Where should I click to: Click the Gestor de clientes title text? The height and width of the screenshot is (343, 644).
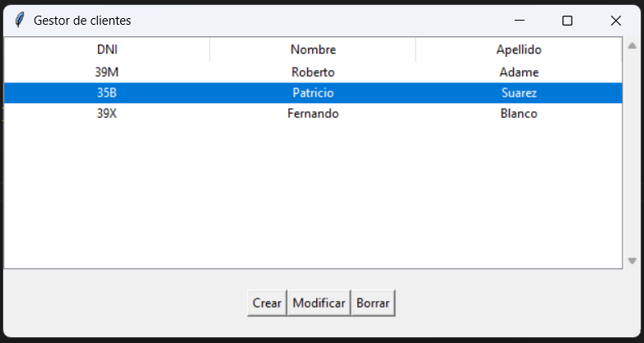tap(82, 20)
